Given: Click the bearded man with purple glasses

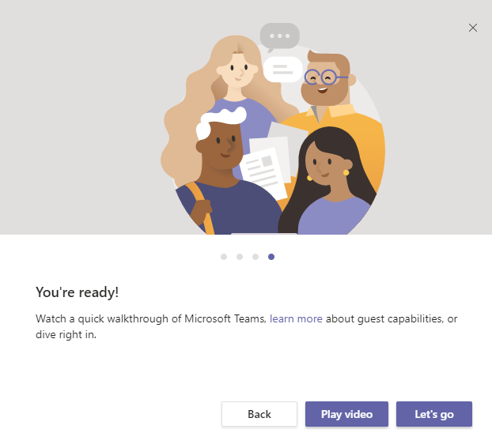Looking at the screenshot, I should tap(327, 80).
